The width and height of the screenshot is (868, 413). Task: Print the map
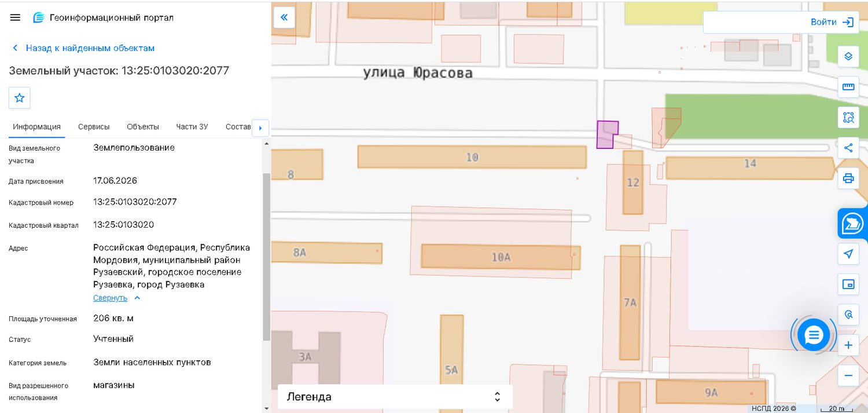(848, 178)
